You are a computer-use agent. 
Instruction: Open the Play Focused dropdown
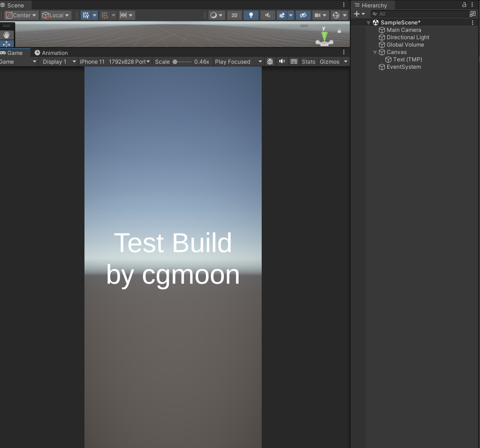[x=239, y=62]
